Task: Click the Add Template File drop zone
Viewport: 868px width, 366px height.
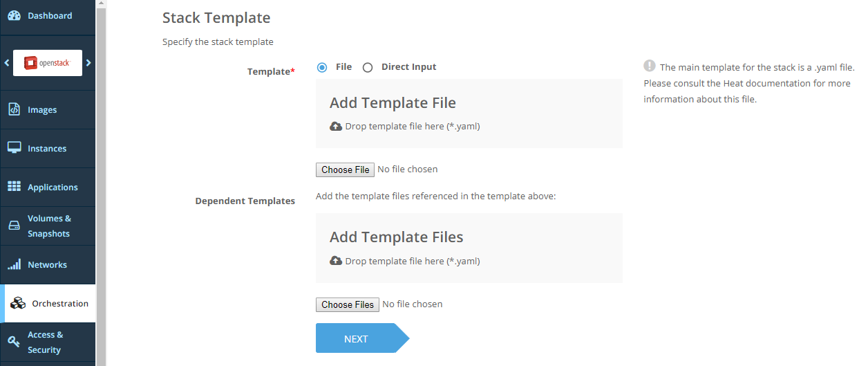Action: 469,113
